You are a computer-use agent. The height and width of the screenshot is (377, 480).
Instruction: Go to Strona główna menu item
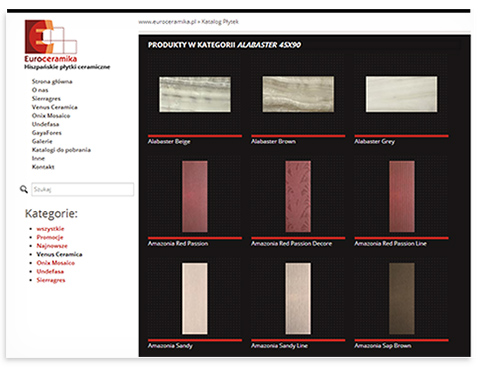click(x=52, y=82)
